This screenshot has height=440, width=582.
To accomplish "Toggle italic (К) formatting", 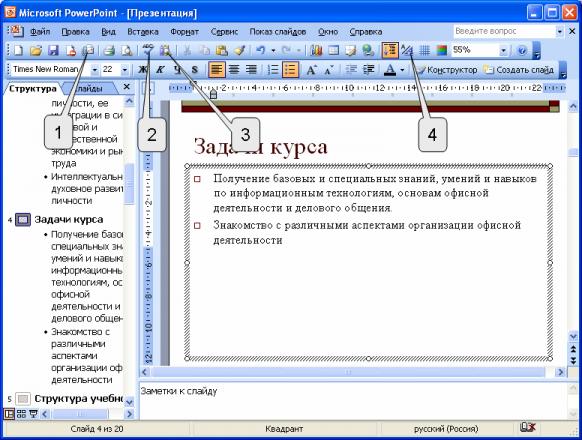I will (160, 69).
